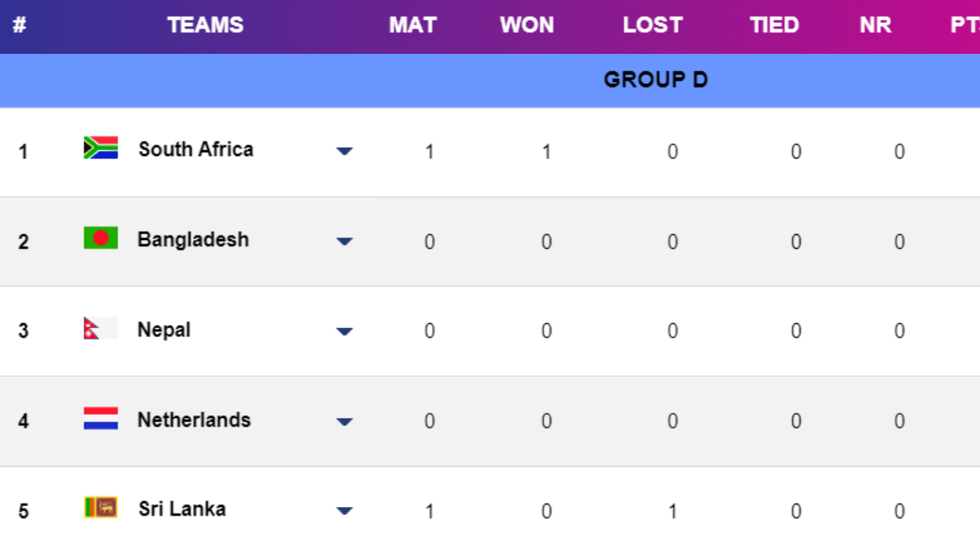Select the TIED column header
980x551 pixels.
click(774, 25)
